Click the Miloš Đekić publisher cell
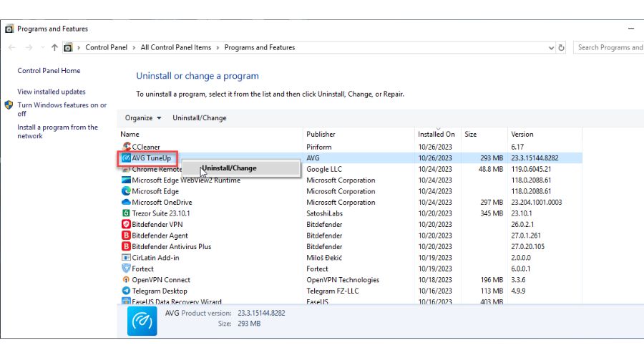Screen dimensions: 644x358 click(324, 258)
